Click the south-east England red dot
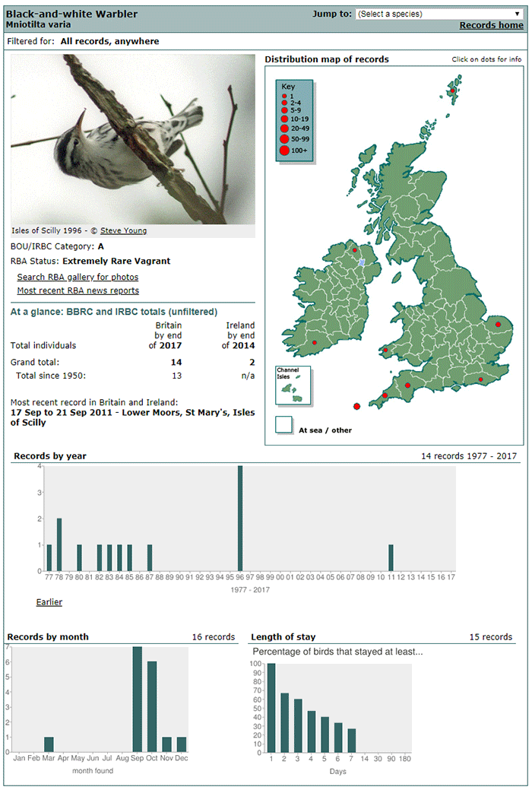The width and height of the screenshot is (532, 790). point(480,379)
